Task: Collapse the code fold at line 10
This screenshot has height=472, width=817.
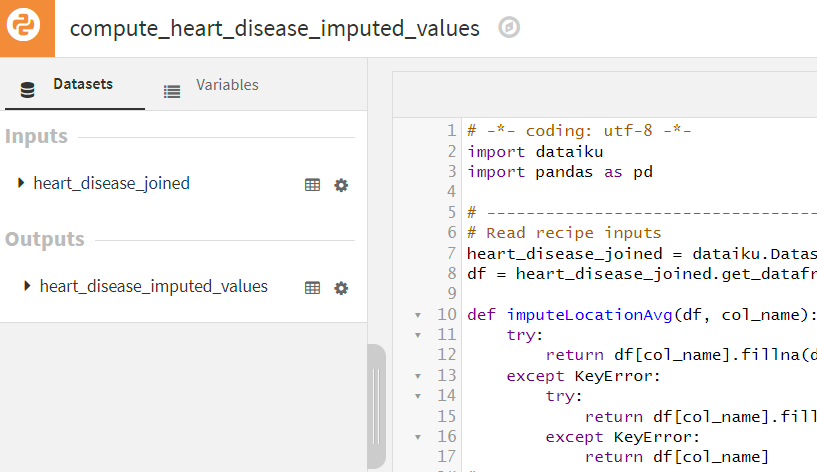Action: coord(418,315)
